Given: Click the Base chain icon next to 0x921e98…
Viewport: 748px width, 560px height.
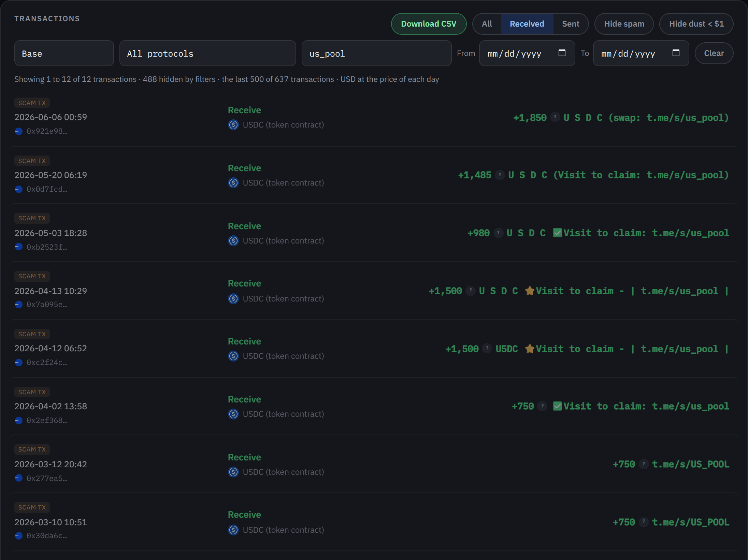Looking at the screenshot, I should click(19, 131).
